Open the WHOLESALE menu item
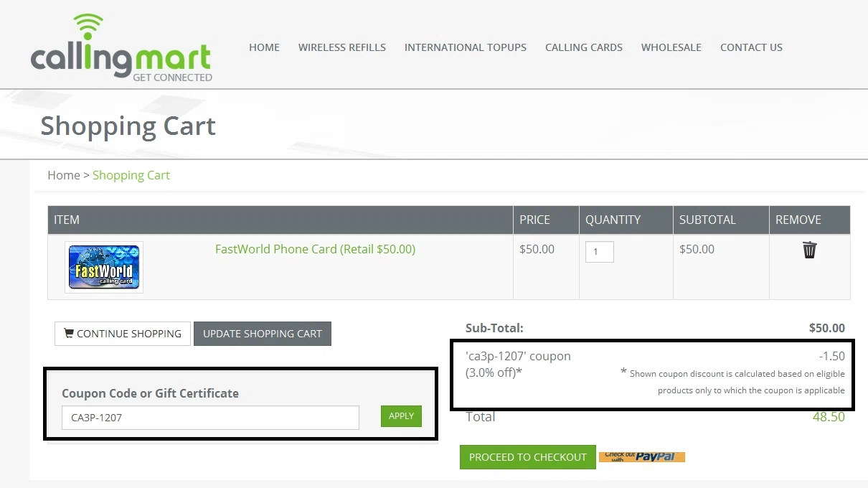This screenshot has height=488, width=868. click(x=671, y=47)
